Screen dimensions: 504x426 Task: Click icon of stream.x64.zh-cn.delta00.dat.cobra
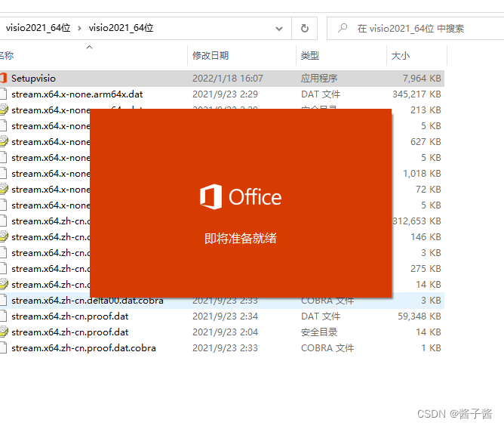pyautogui.click(x=3, y=300)
